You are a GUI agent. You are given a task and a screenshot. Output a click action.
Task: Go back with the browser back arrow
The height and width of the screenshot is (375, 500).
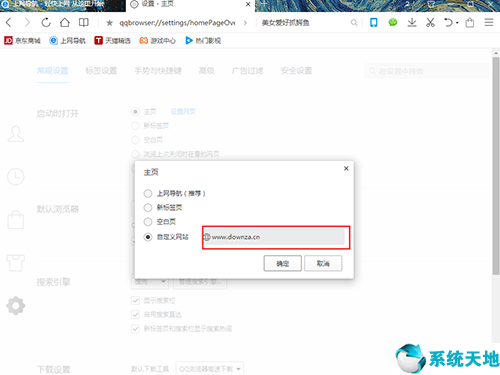click(x=9, y=23)
